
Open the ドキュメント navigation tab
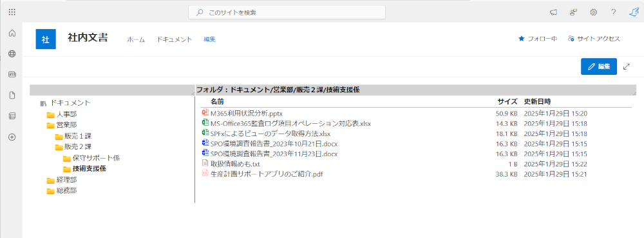(x=175, y=39)
